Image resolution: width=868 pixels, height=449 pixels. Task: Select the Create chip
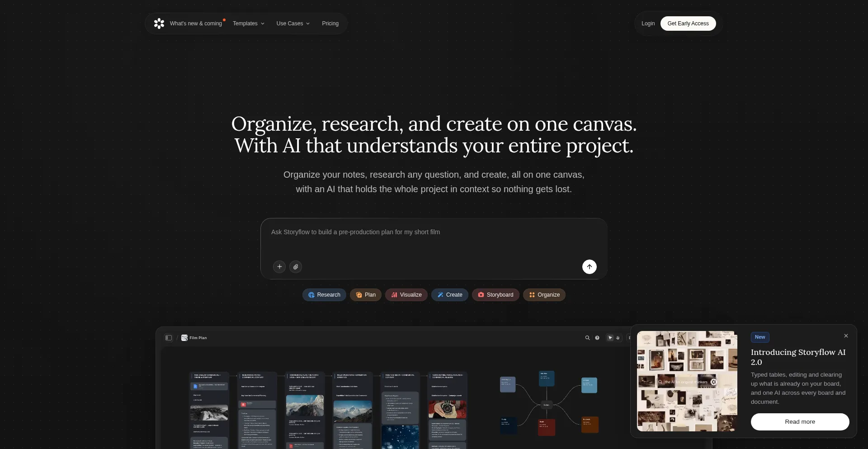click(450, 295)
